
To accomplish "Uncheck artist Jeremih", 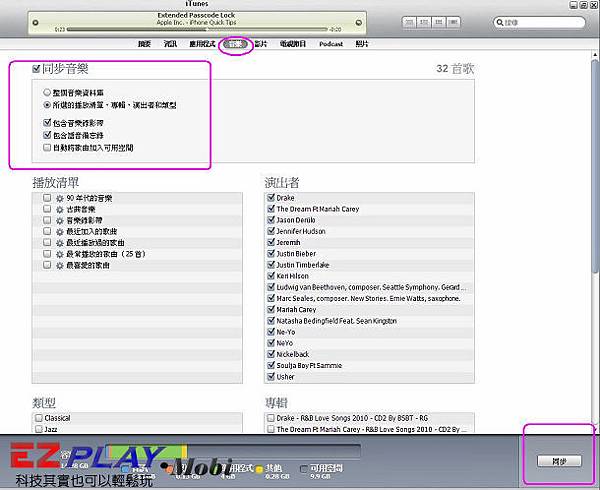I will point(271,242).
